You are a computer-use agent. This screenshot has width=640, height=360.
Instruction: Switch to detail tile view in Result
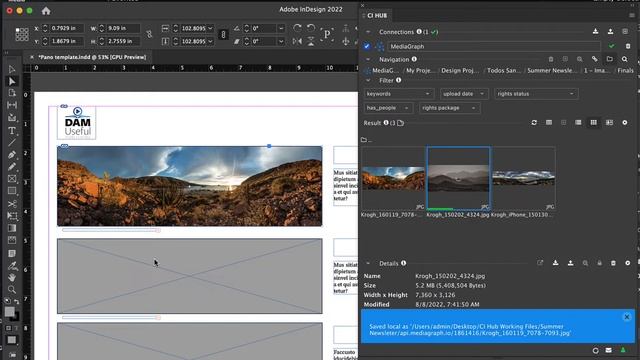coord(609,122)
